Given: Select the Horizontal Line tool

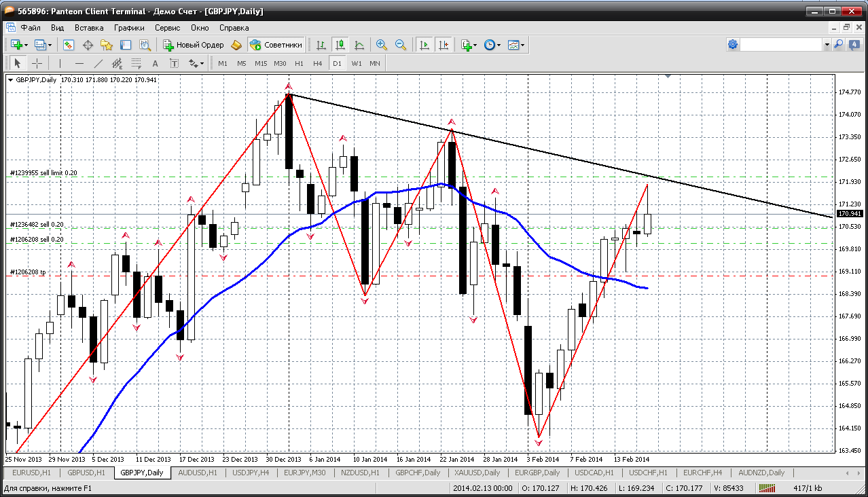Looking at the screenshot, I should click(79, 63).
